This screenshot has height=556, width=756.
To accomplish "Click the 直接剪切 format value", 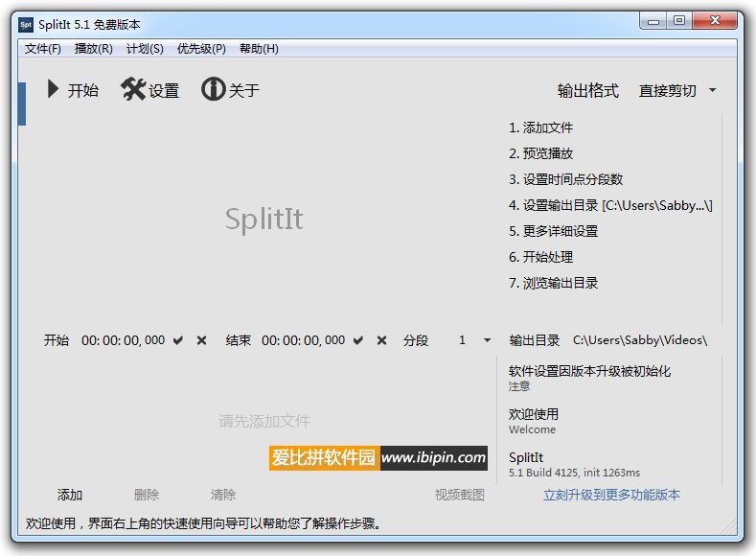I will (x=667, y=91).
